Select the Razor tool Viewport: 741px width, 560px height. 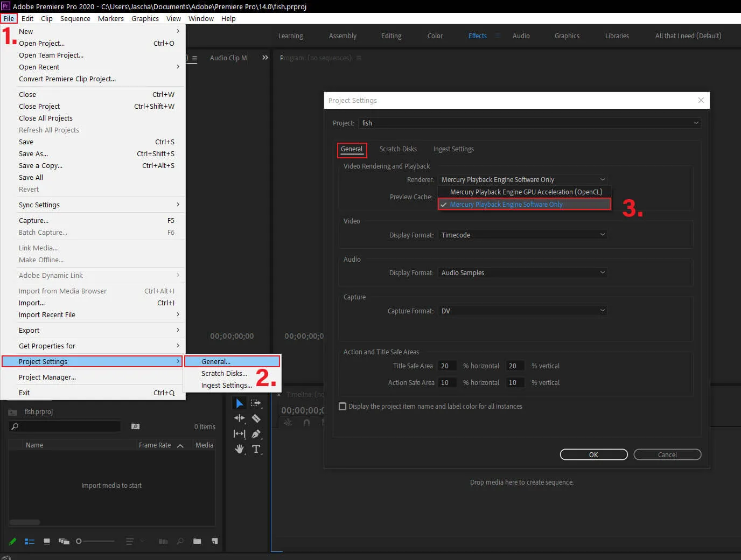(x=256, y=418)
